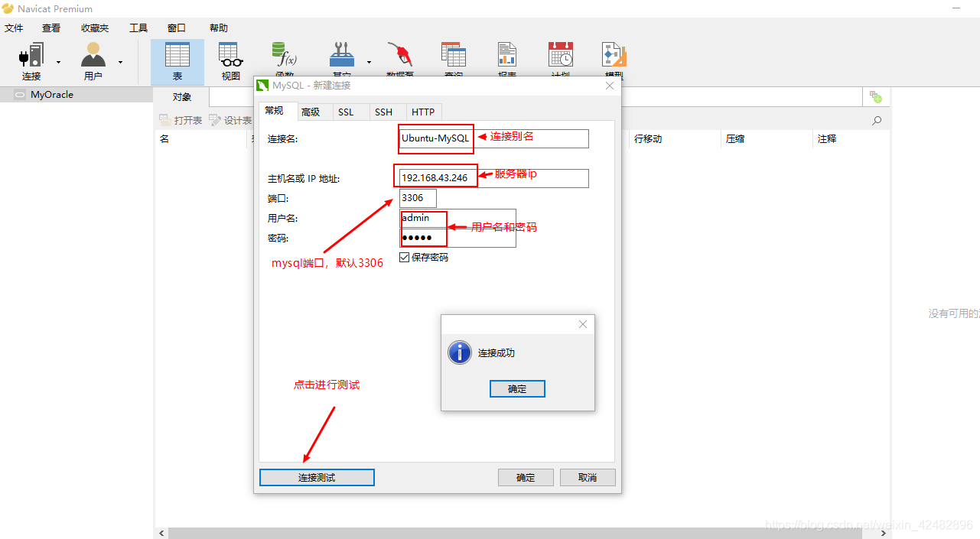980x539 pixels.
Task: Close the connection success message box
Action: pos(583,324)
